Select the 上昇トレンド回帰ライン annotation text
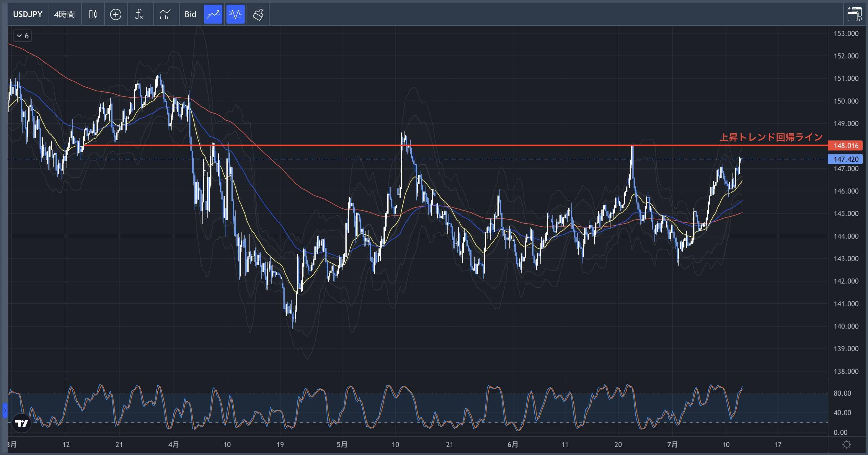This screenshot has width=868, height=455. pos(771,137)
